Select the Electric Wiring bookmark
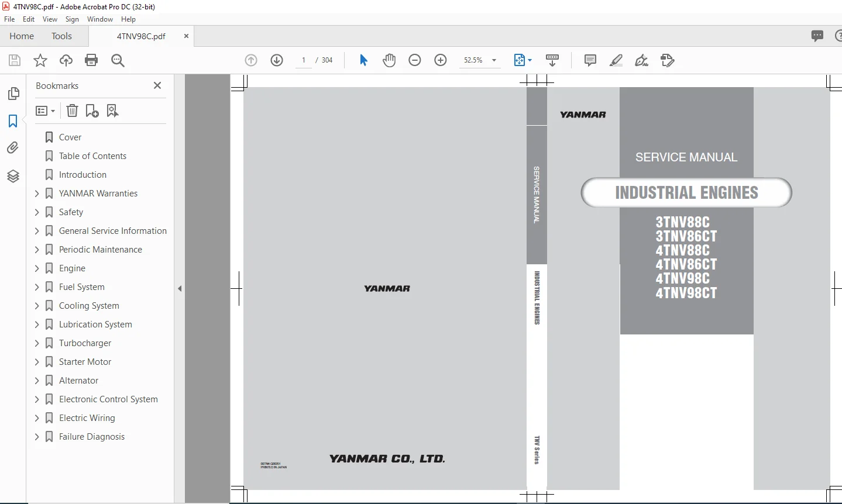This screenshot has height=504, width=842. [87, 418]
